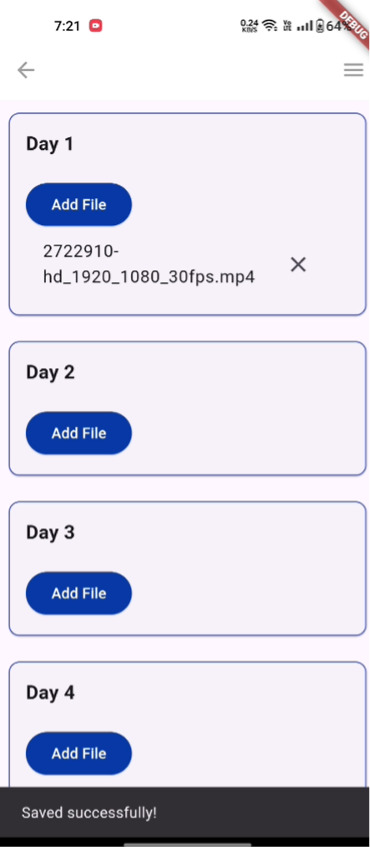Image resolution: width=370 pixels, height=847 pixels.
Task: Tap the Wi-Fi status icon
Action: [270, 25]
